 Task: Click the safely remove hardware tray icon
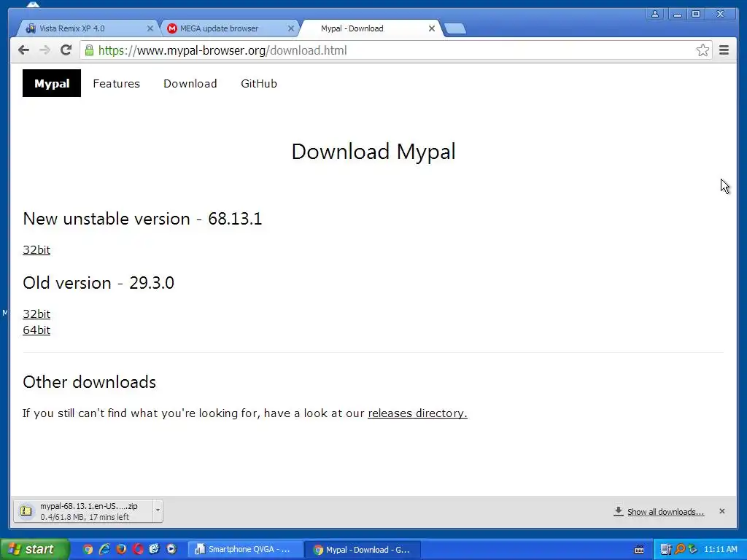[x=693, y=550]
